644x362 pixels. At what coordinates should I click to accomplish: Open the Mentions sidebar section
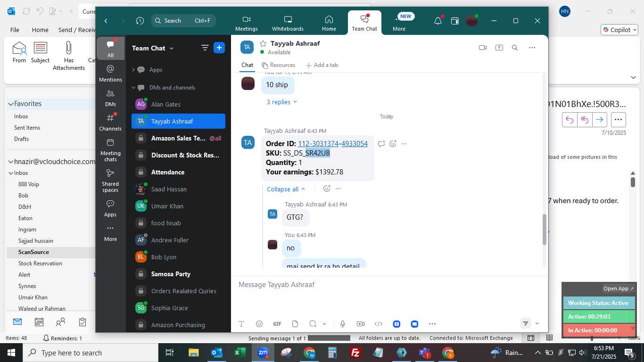point(110,73)
